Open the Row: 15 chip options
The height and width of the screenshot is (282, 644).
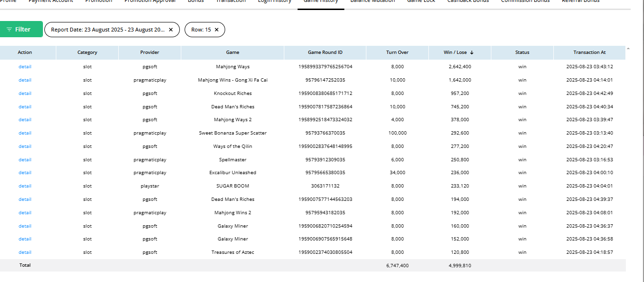[x=201, y=30]
